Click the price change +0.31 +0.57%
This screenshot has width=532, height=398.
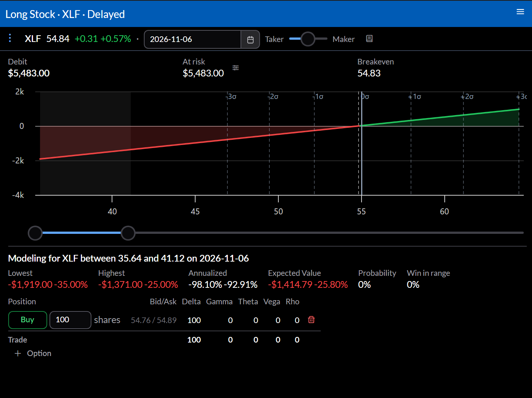pyautogui.click(x=103, y=39)
